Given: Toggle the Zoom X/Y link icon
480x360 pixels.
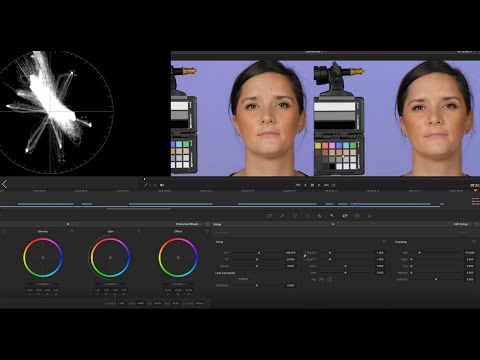Looking at the screenshot, I should click(x=305, y=256).
